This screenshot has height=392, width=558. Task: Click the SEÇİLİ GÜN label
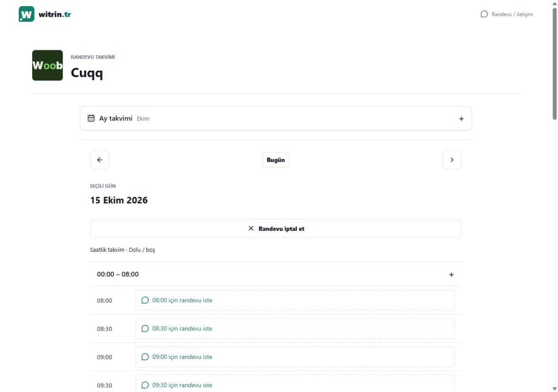(x=103, y=186)
